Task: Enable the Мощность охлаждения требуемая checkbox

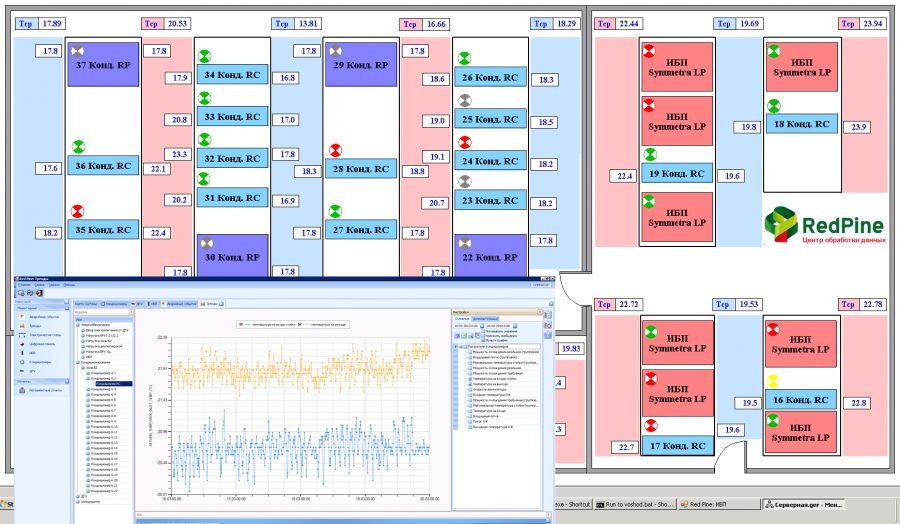Action: [x=470, y=374]
